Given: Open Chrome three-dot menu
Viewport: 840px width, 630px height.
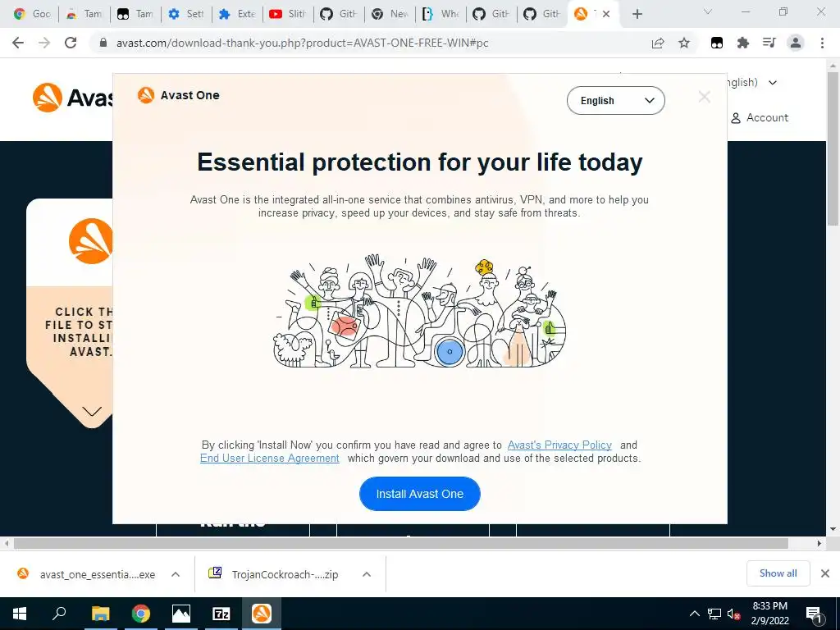Looking at the screenshot, I should point(822,43).
